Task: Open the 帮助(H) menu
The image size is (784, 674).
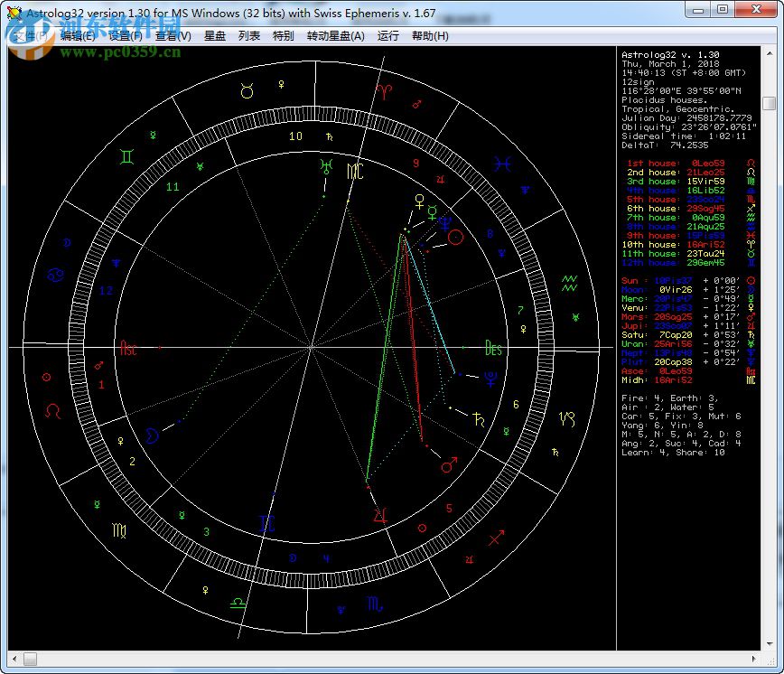Action: pyautogui.click(x=430, y=36)
